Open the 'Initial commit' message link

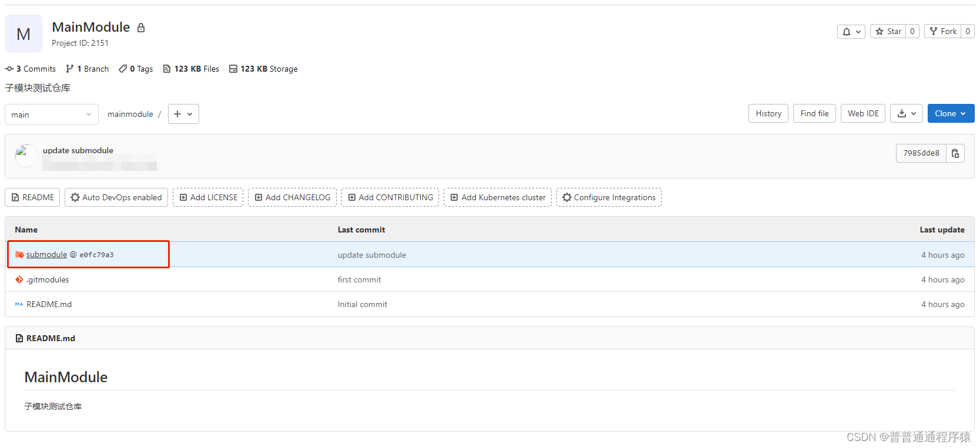pyautogui.click(x=363, y=304)
